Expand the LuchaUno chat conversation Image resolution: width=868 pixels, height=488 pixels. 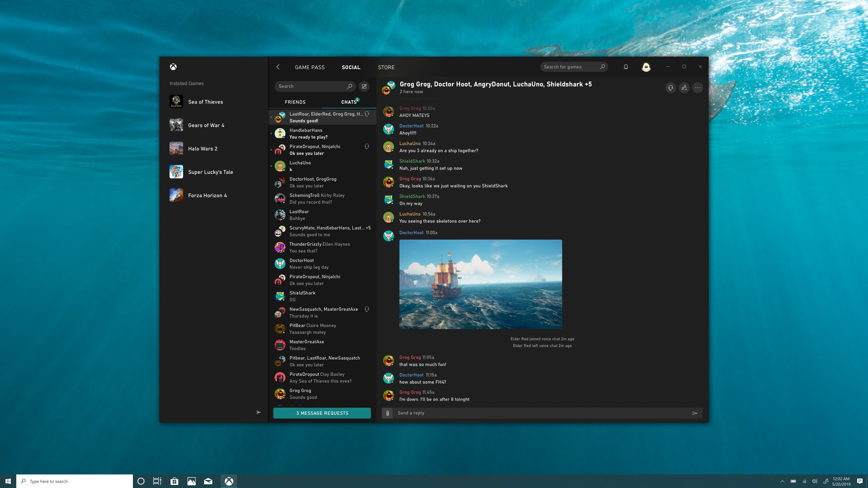click(x=322, y=166)
